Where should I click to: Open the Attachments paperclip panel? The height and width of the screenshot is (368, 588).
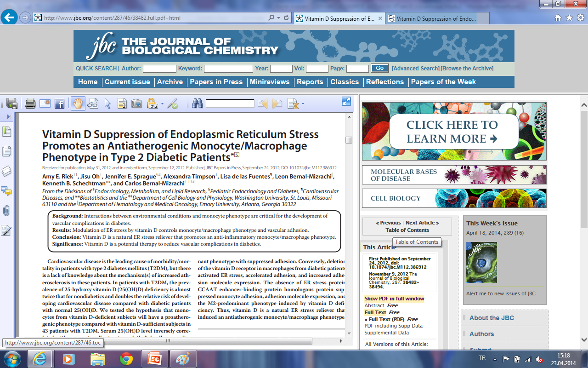point(6,211)
